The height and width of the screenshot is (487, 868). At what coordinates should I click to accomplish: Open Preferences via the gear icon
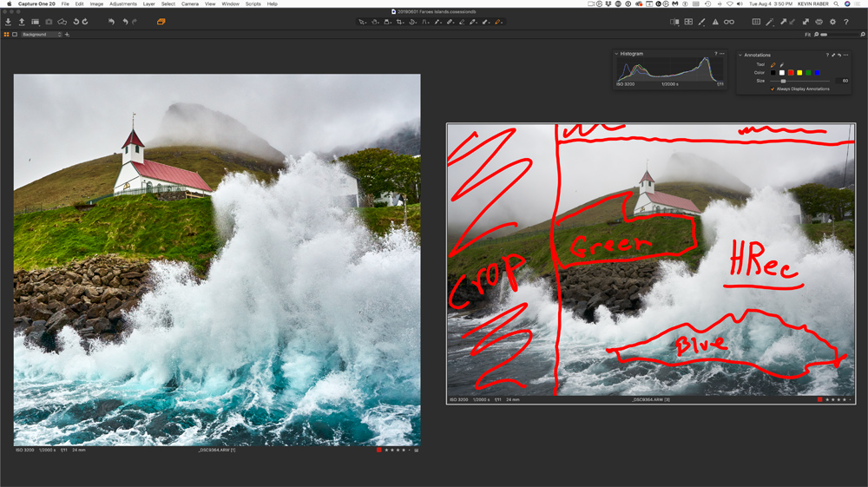click(832, 22)
